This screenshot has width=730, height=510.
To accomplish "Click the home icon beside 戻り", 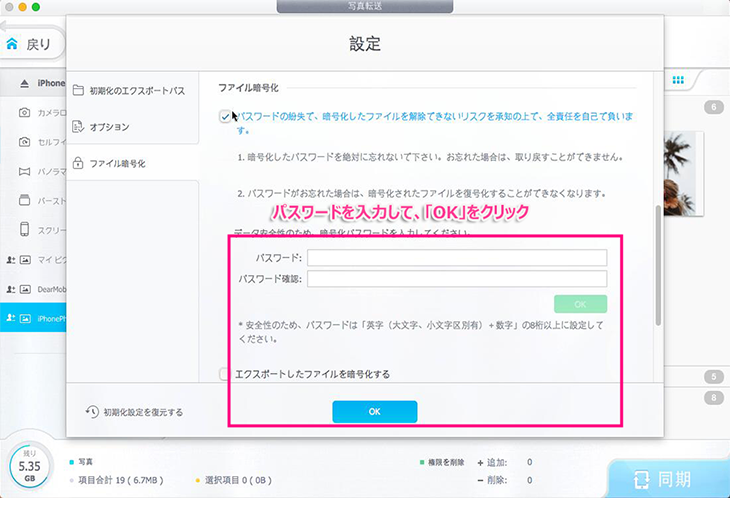I will coord(12,44).
